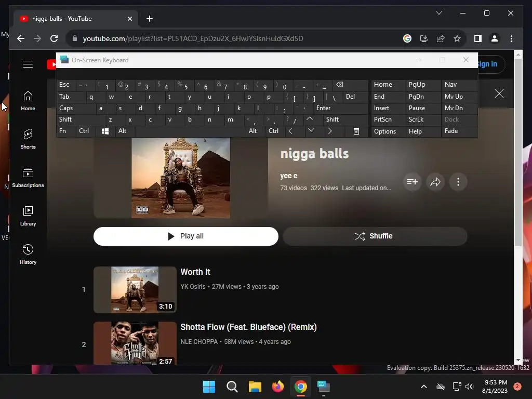This screenshot has width=532, height=399.
Task: Click PrtScn key on On-Screen Keyboard
Action: click(388, 119)
